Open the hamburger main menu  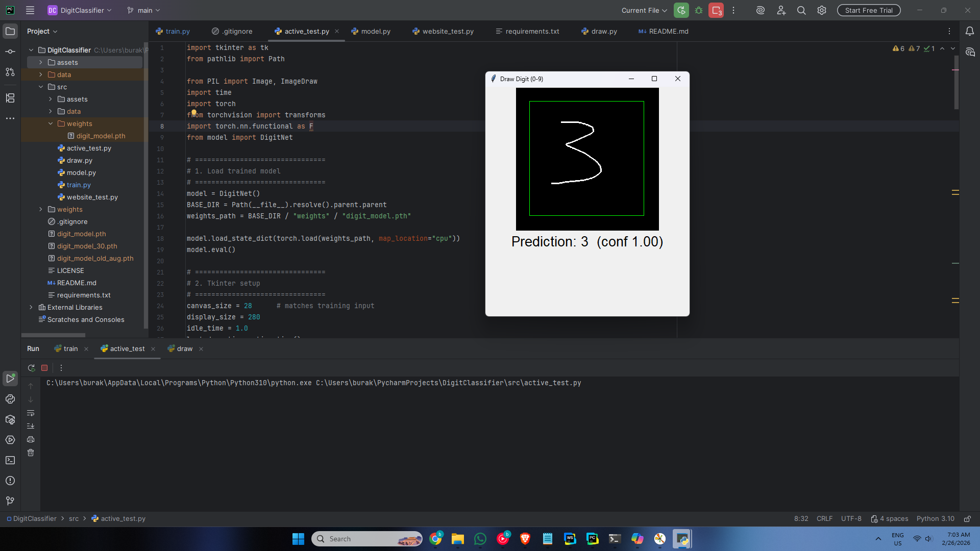coord(30,10)
